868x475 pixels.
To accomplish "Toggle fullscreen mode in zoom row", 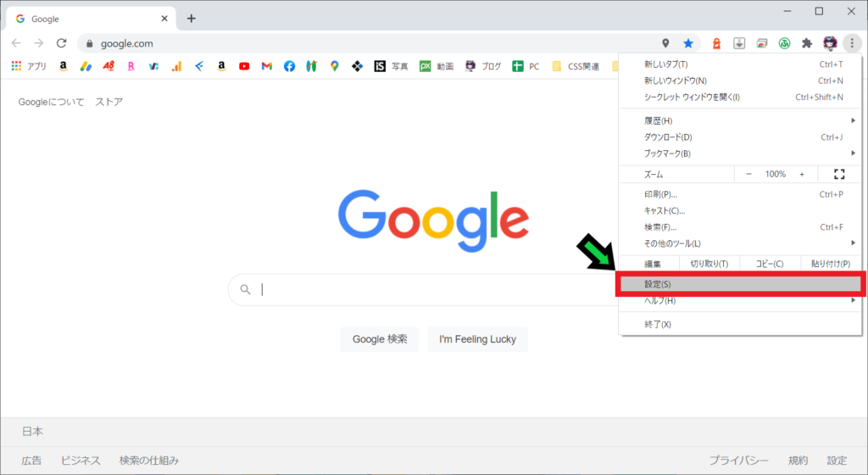I will pos(839,174).
